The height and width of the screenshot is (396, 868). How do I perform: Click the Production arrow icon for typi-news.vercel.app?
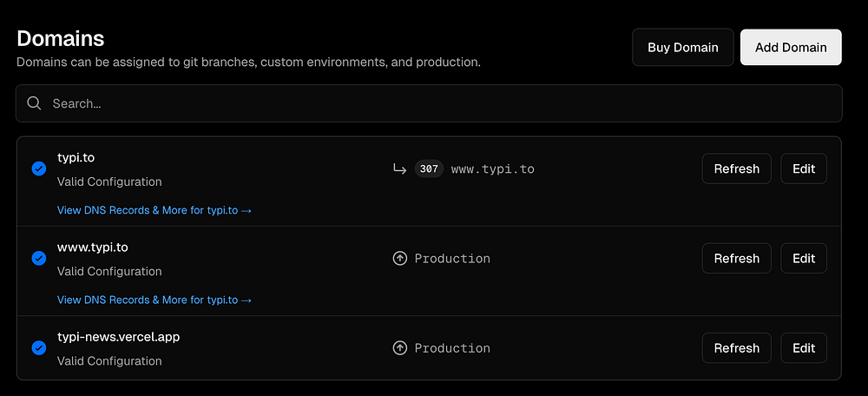[399, 348]
